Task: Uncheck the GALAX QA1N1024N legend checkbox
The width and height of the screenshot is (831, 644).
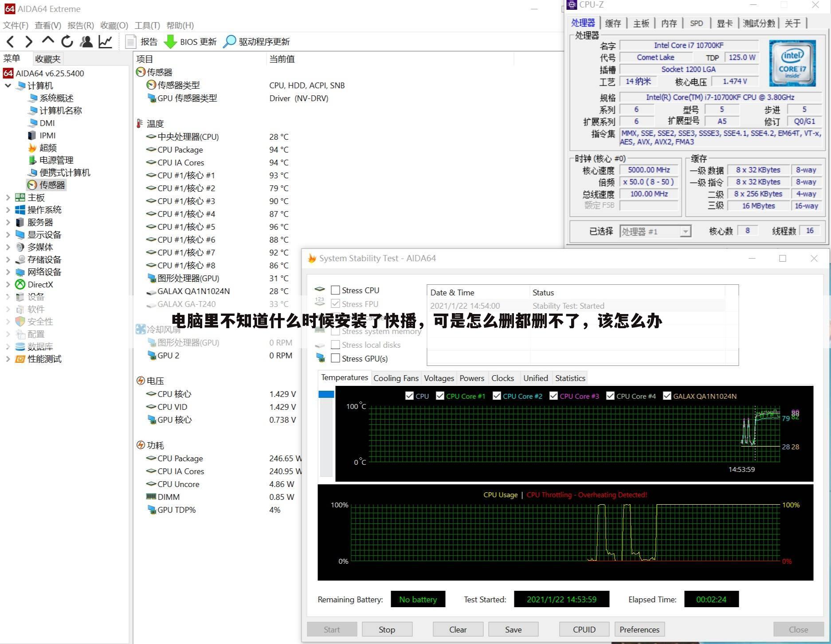Action: 667,396
